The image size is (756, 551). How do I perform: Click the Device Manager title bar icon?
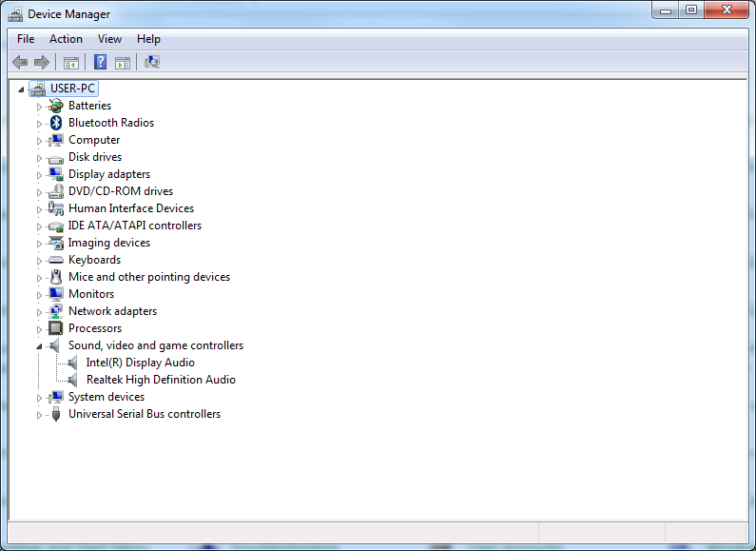point(15,15)
